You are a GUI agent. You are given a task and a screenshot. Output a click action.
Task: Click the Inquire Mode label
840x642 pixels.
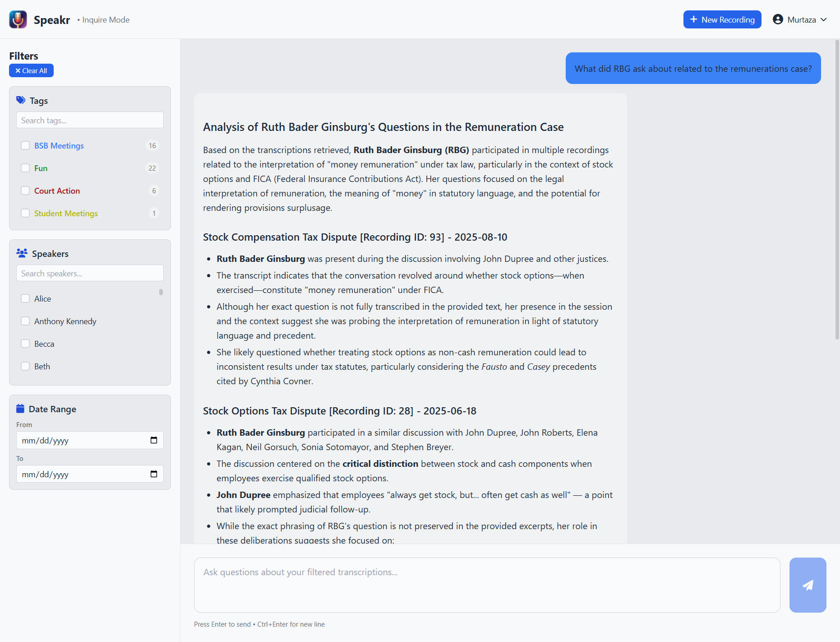[x=106, y=20]
